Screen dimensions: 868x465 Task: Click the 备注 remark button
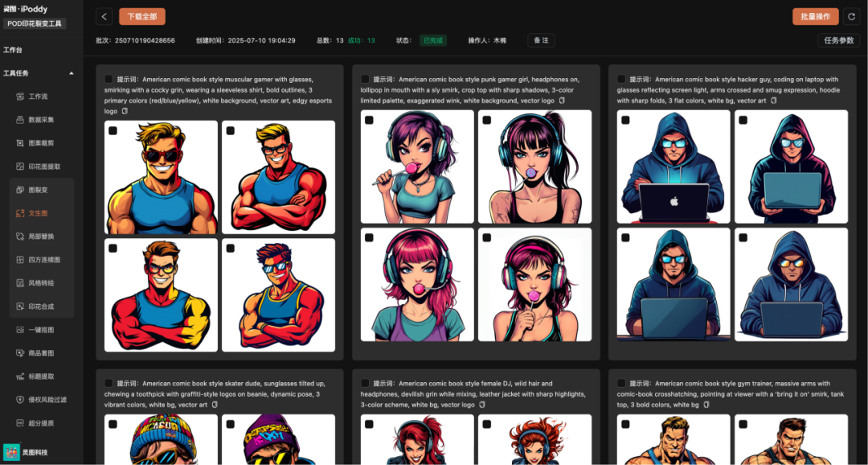tap(541, 40)
